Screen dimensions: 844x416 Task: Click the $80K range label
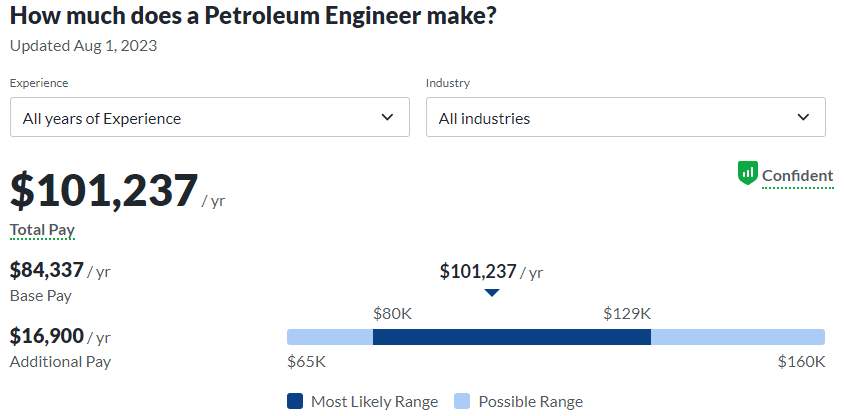[392, 313]
